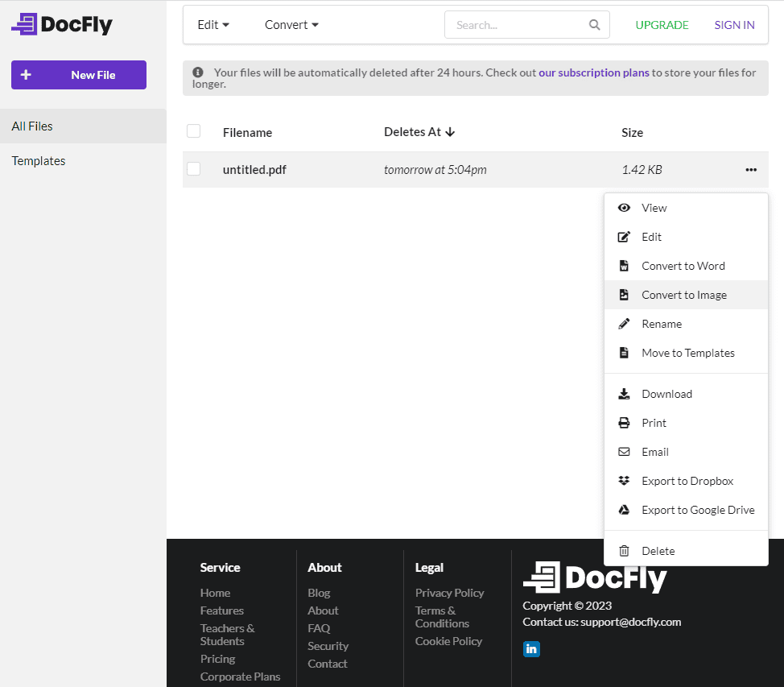
Task: Click the untitled.pdf filename
Action: click(x=254, y=170)
